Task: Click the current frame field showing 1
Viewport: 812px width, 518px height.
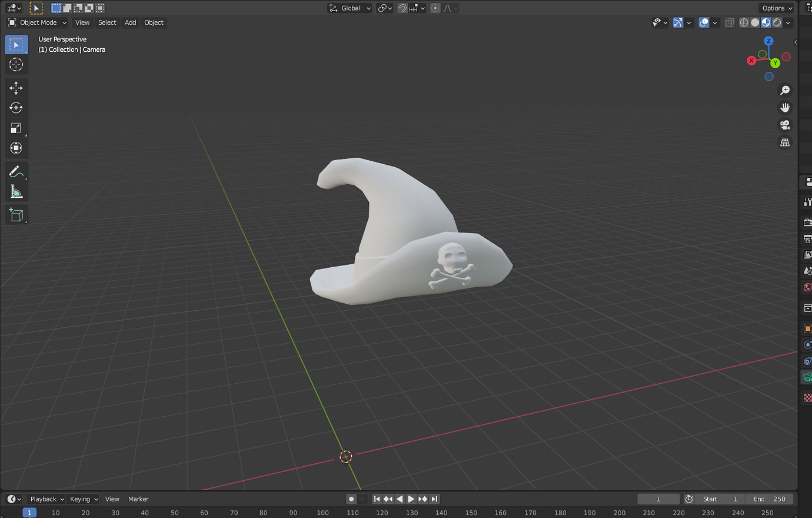Action: [658, 499]
